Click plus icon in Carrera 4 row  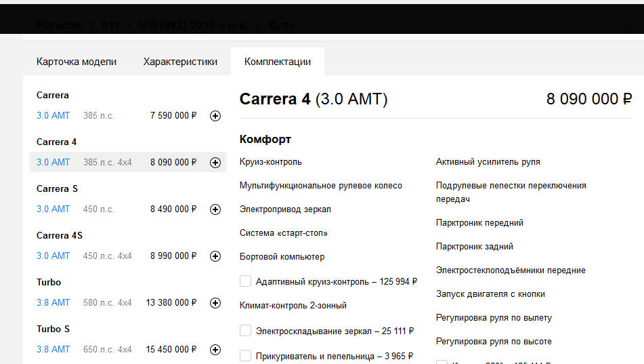(x=215, y=163)
